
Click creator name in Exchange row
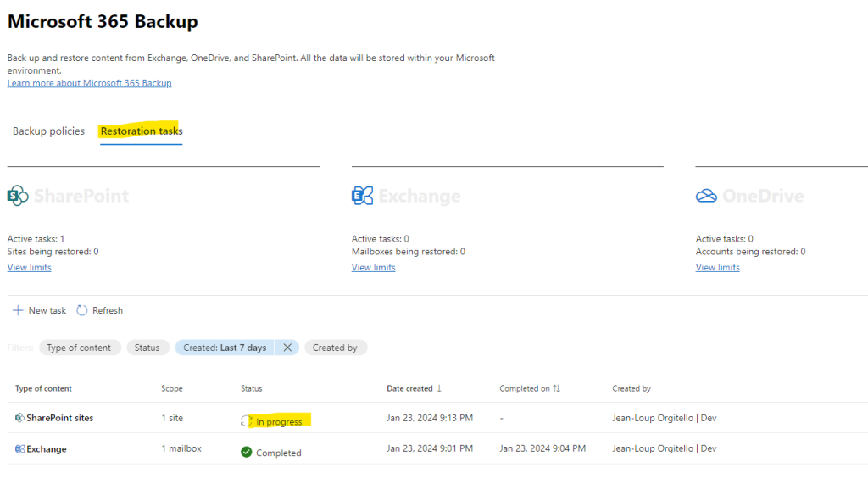(665, 448)
